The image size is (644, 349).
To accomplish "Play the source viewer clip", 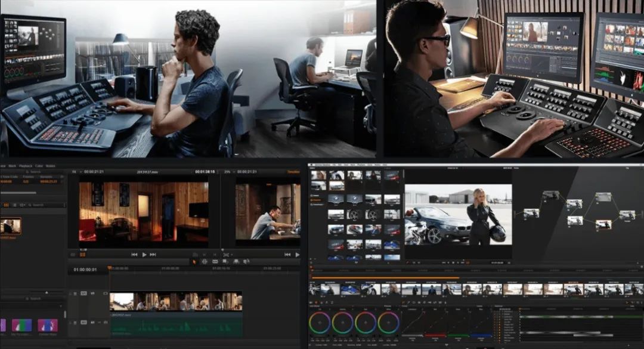I will coord(144,255).
